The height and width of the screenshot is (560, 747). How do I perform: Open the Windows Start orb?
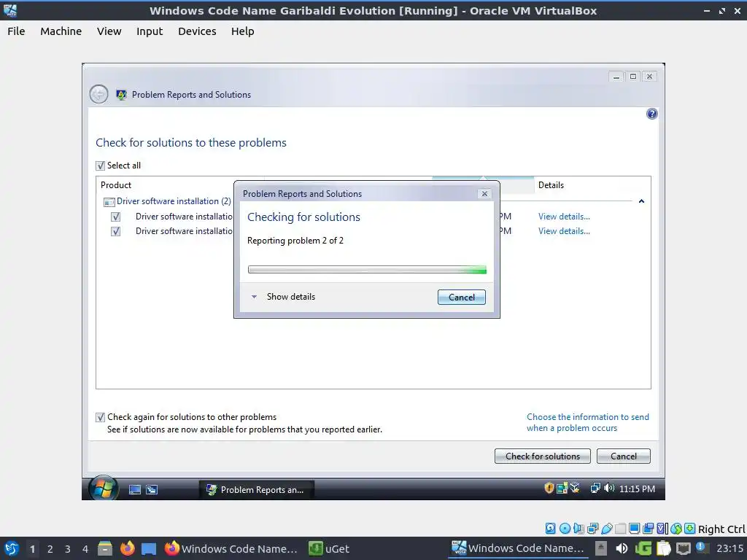click(103, 488)
